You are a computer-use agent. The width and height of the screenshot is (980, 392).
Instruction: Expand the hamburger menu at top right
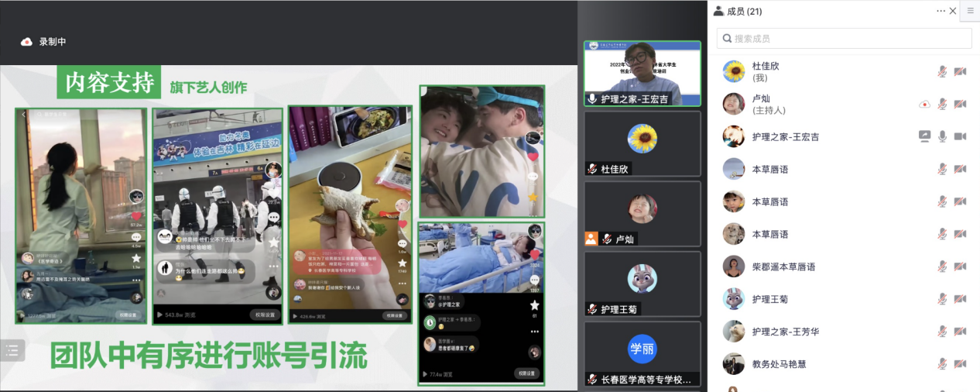[971, 11]
